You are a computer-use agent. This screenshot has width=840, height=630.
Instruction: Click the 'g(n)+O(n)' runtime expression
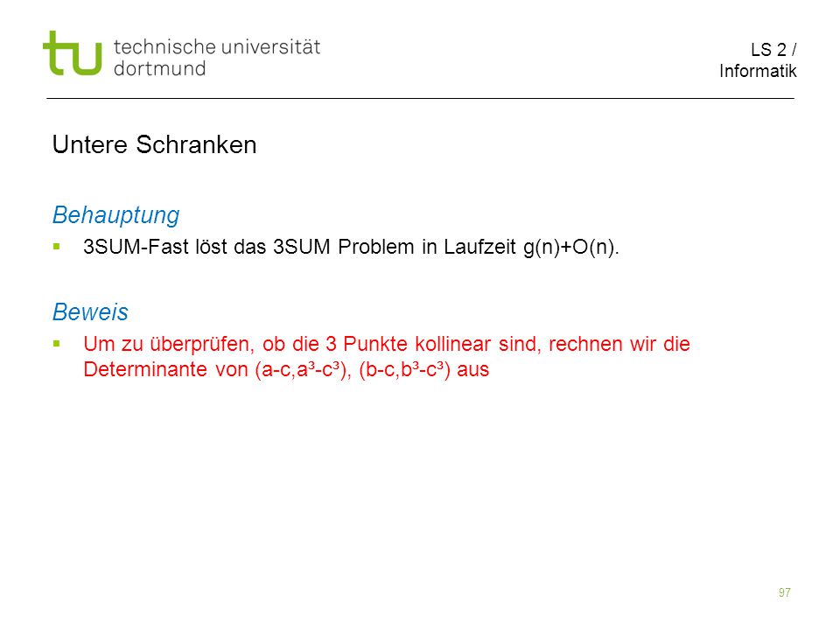click(x=571, y=248)
